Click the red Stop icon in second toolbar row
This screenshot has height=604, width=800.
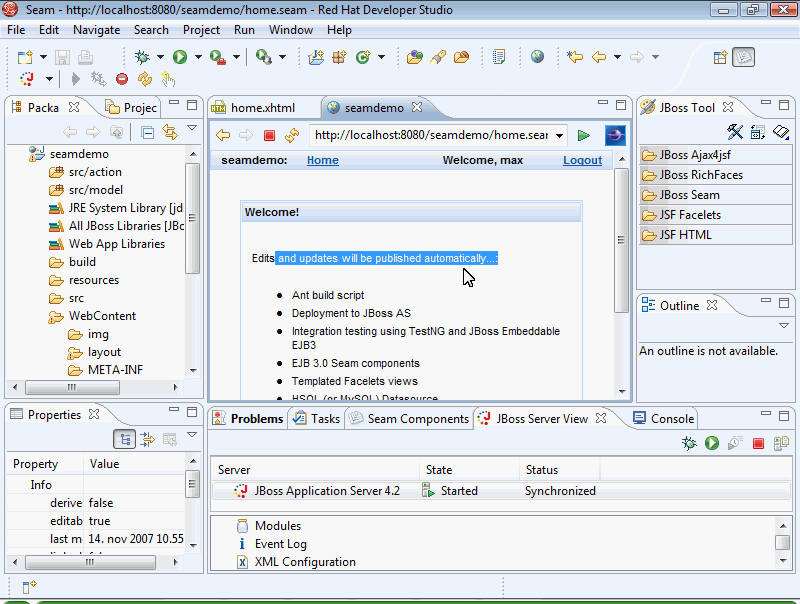pos(121,79)
